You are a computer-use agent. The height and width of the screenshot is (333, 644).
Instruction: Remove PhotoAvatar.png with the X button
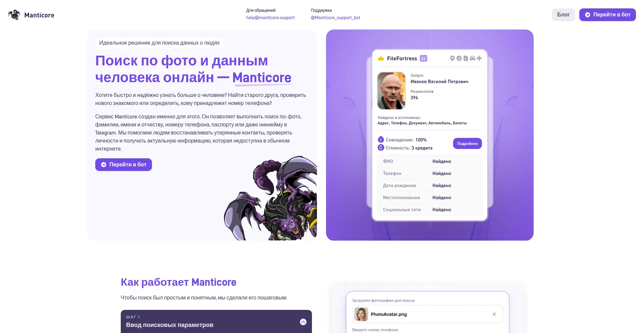(x=494, y=314)
